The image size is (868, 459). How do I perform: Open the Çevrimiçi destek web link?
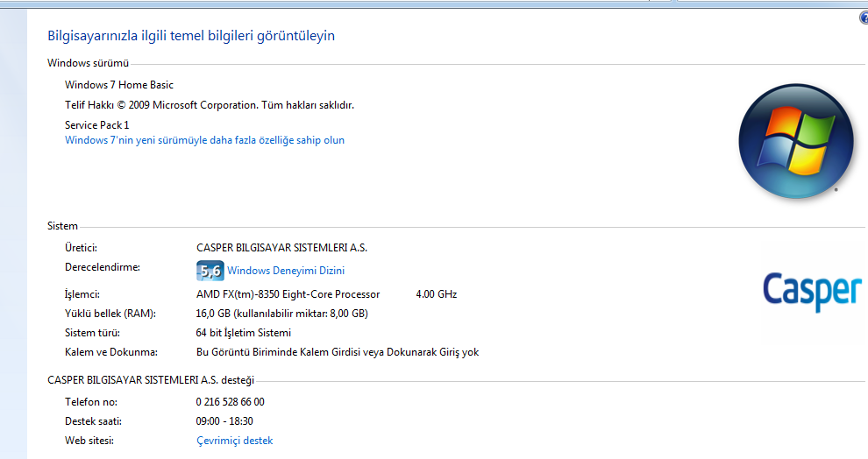235,441
